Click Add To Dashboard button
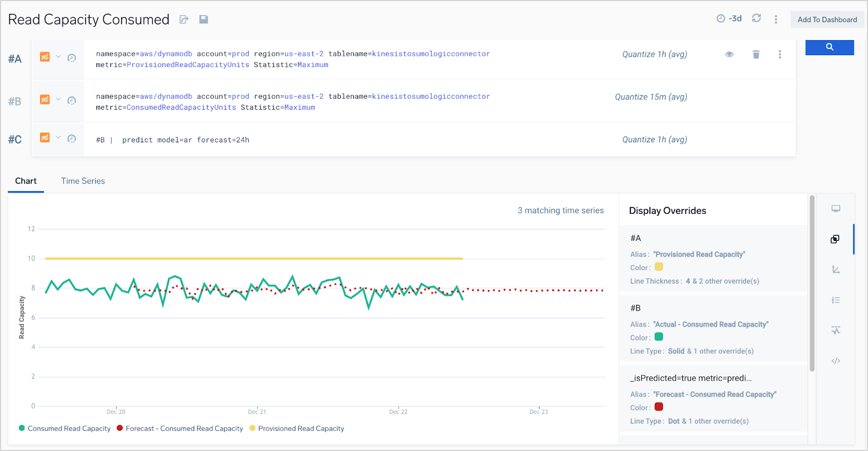This screenshot has height=451, width=868. tap(827, 19)
